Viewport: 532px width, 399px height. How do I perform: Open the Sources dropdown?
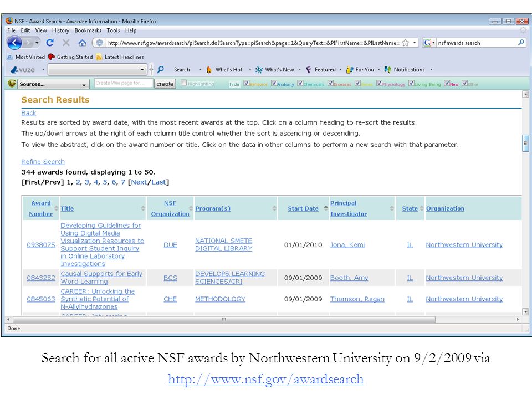[53, 84]
